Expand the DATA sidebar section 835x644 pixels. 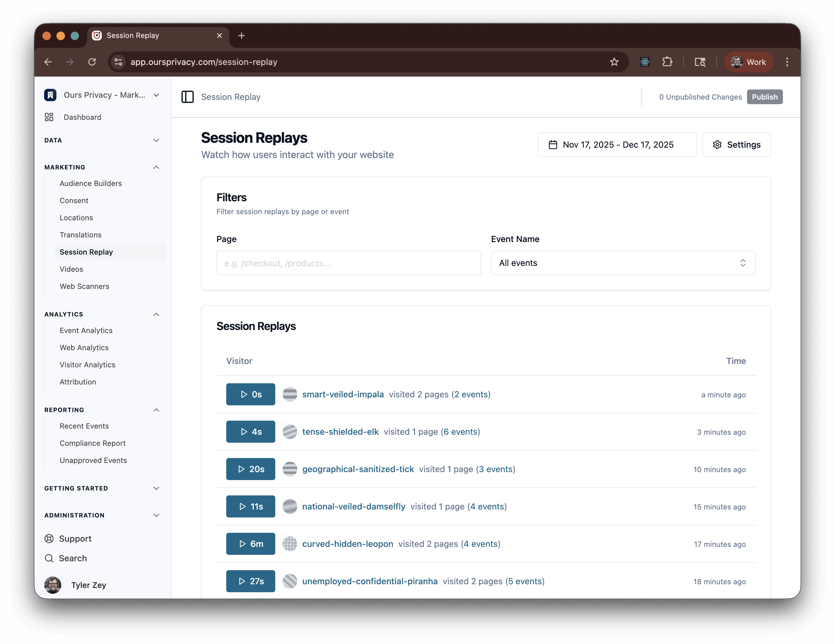click(x=156, y=140)
